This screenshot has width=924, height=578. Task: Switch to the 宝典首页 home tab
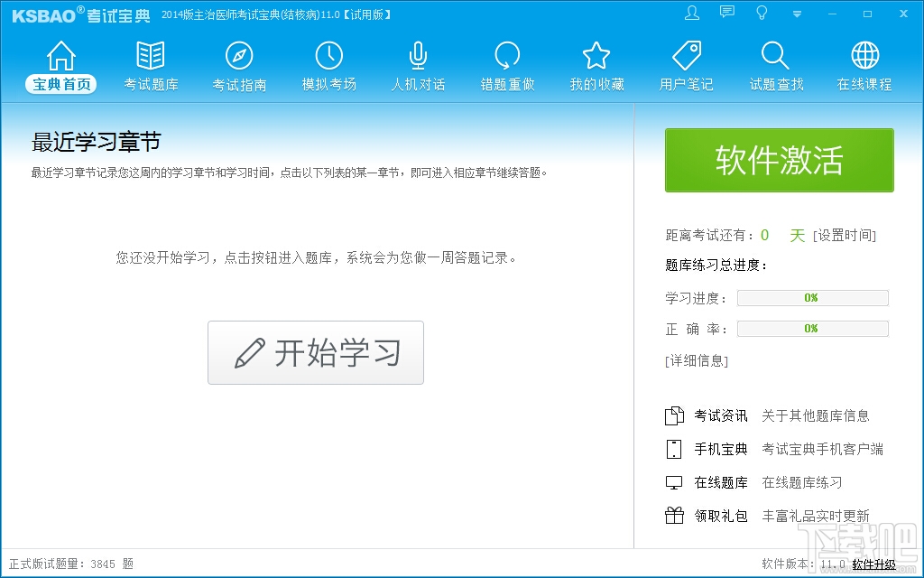61,67
